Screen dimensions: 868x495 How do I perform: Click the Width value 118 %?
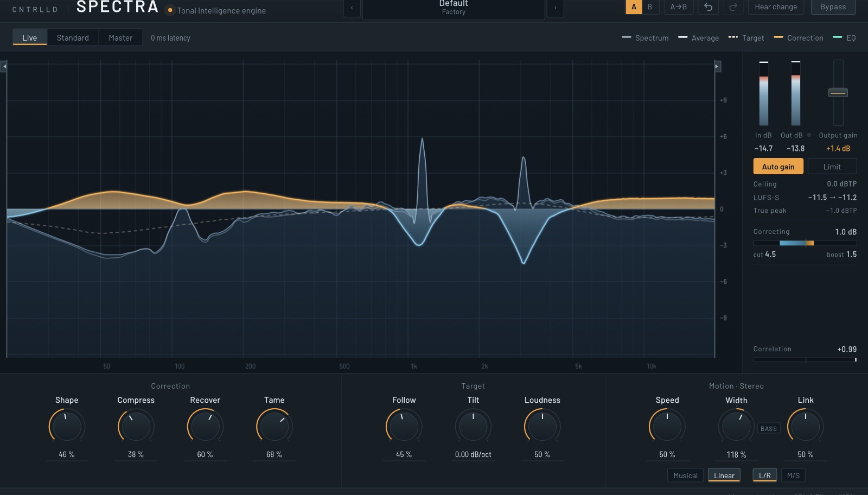point(736,454)
